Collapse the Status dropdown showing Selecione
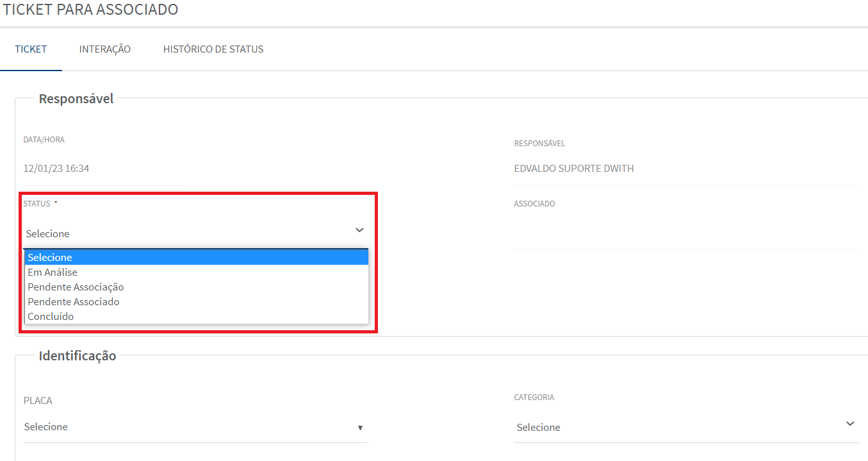The width and height of the screenshot is (868, 461). [x=195, y=233]
